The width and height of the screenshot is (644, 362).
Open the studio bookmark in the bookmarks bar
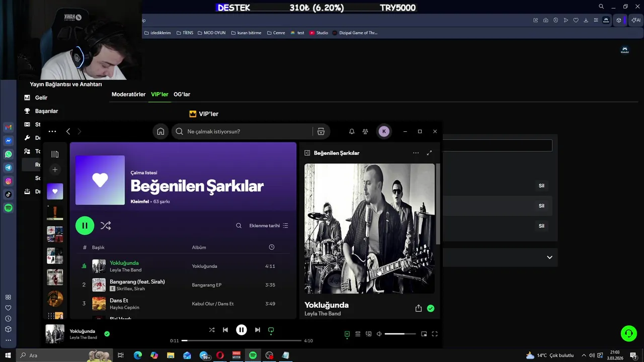click(x=318, y=33)
